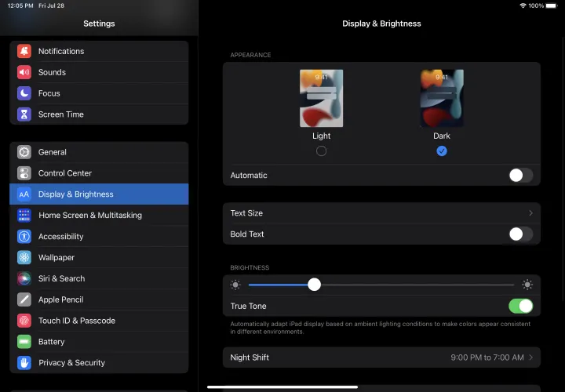The width and height of the screenshot is (565, 392).
Task: Tap the Dark mode preview thumbnail
Action: click(x=442, y=99)
